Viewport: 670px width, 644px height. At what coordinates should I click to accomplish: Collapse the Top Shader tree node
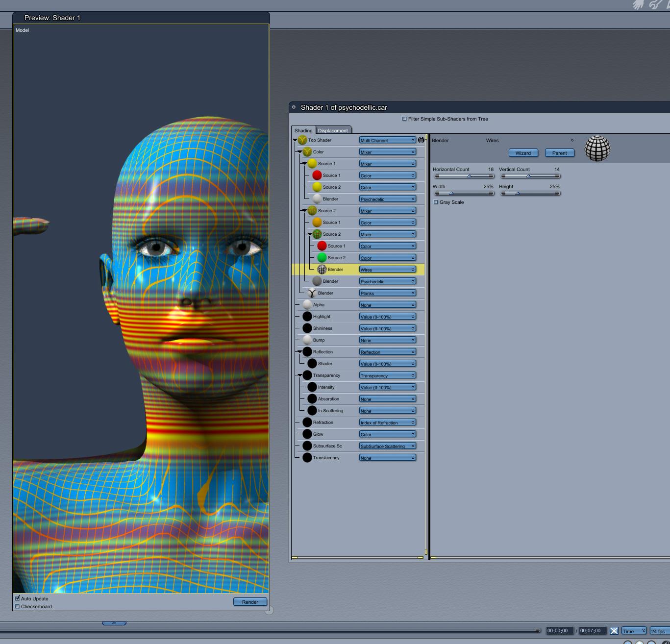click(295, 140)
